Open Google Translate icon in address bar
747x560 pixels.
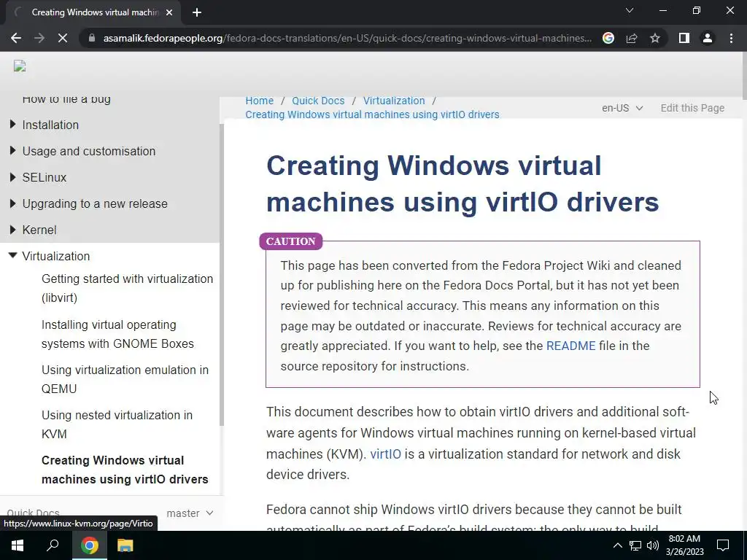pos(608,38)
